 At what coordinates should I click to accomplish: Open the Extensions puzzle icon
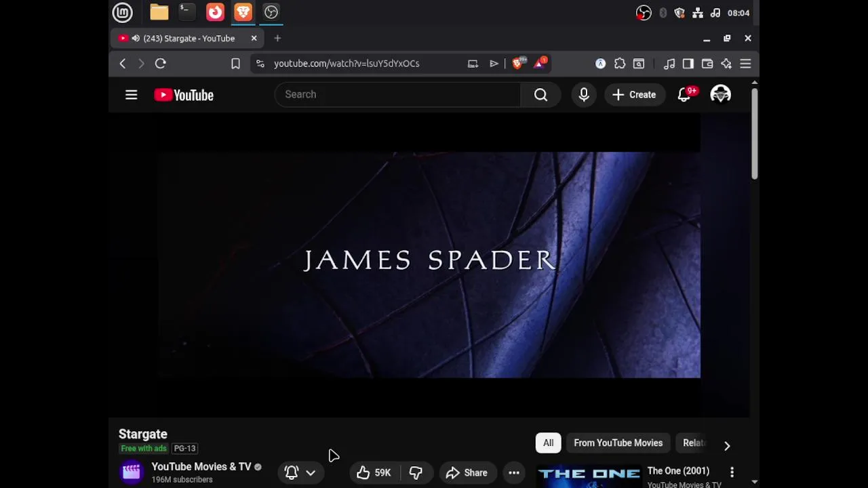pyautogui.click(x=620, y=64)
